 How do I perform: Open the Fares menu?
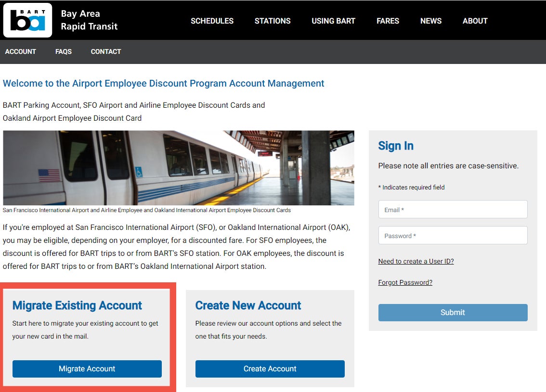click(x=388, y=21)
